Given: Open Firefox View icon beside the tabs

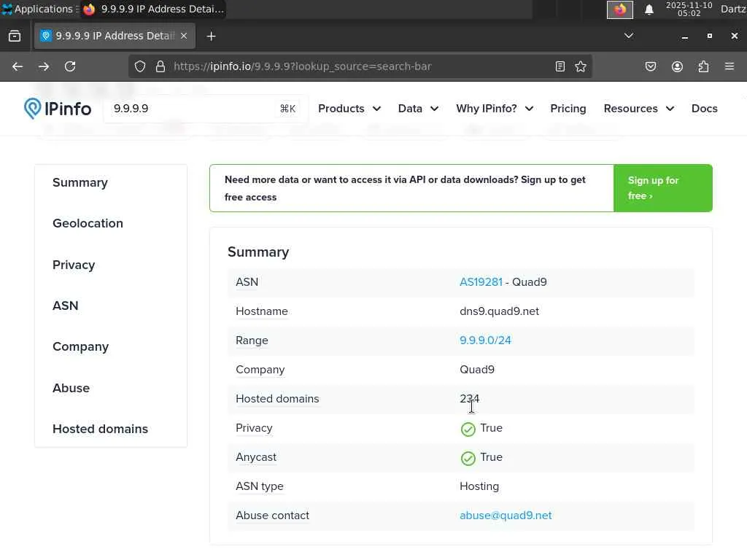Looking at the screenshot, I should [x=15, y=36].
